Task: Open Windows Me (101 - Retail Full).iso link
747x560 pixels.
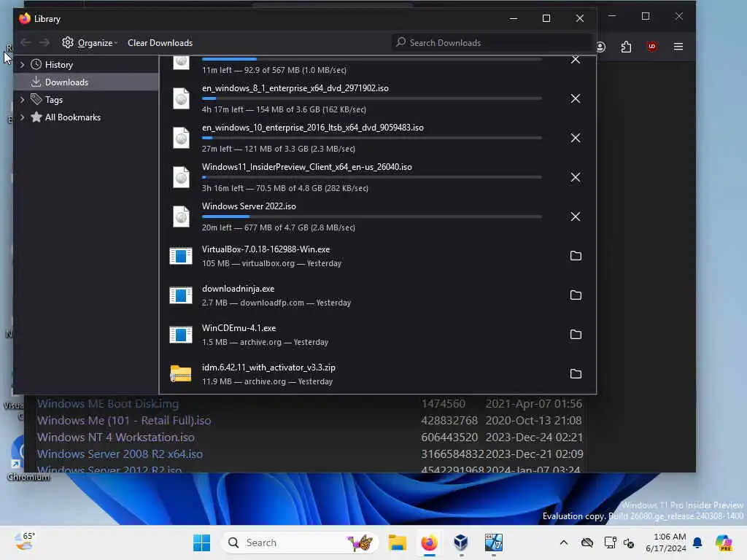Action: [x=124, y=421]
